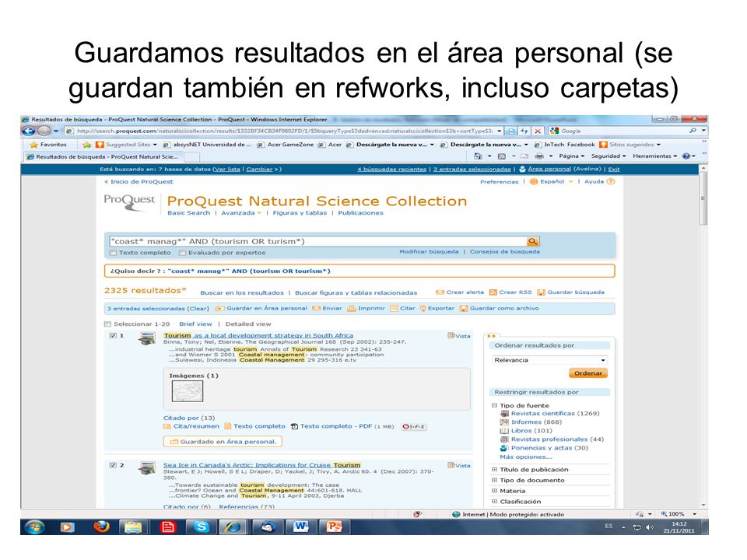
Task: Toggle Seleccionar 1-20 checkbox
Action: point(107,324)
